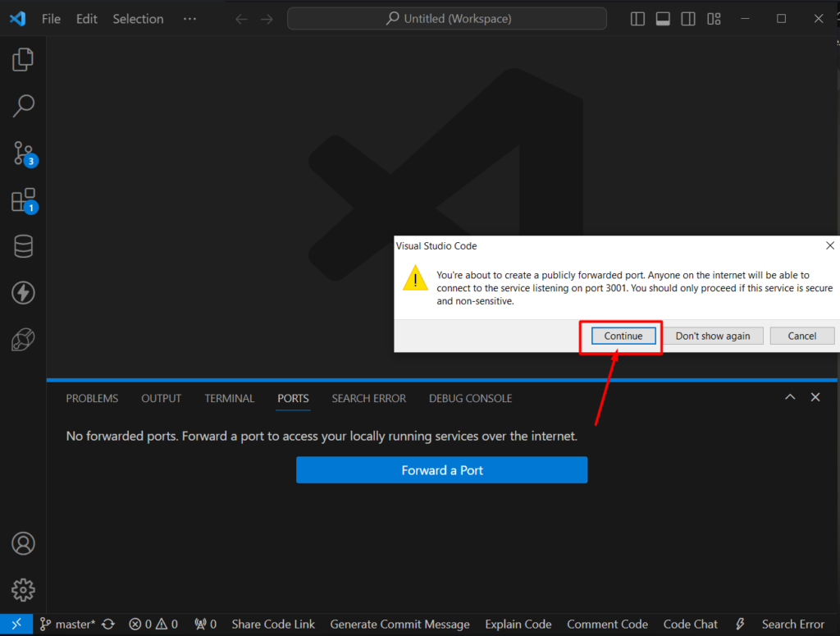Maximize the VS Code window
The height and width of the screenshot is (636, 840).
tap(782, 19)
